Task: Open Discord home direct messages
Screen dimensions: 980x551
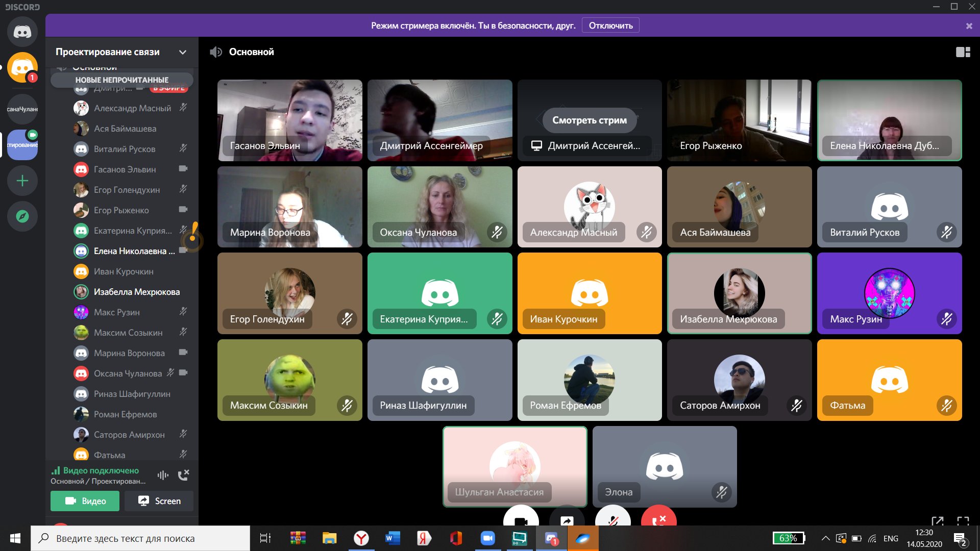Action: 22,32
